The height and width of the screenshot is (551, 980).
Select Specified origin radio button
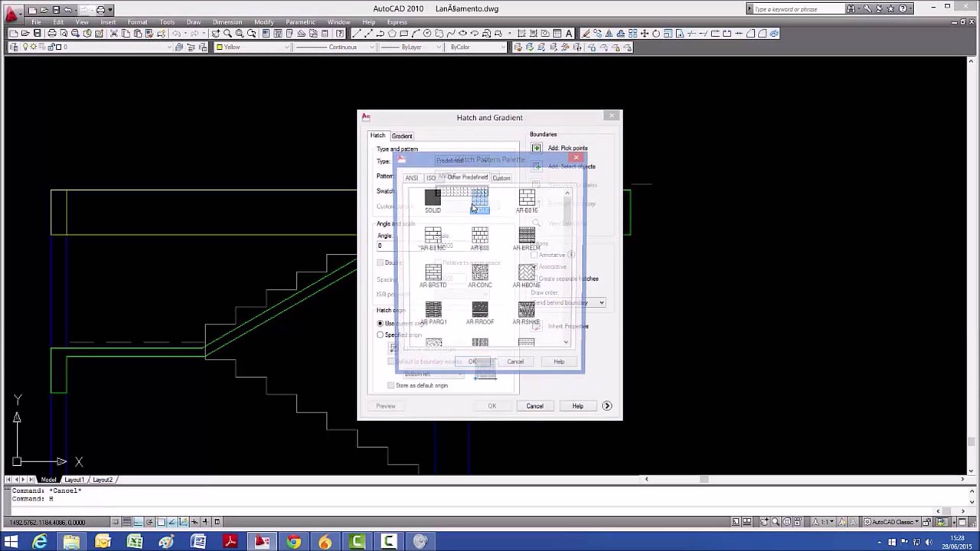[380, 335]
